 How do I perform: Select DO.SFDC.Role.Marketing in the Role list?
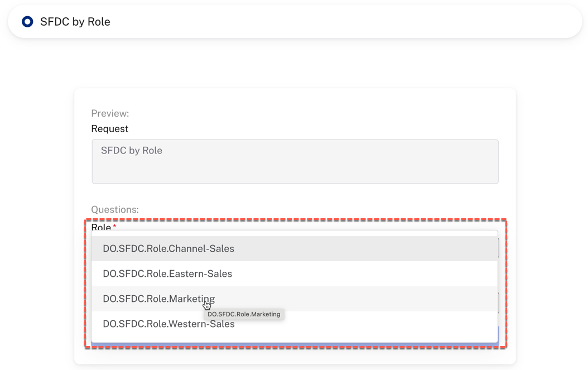click(158, 299)
